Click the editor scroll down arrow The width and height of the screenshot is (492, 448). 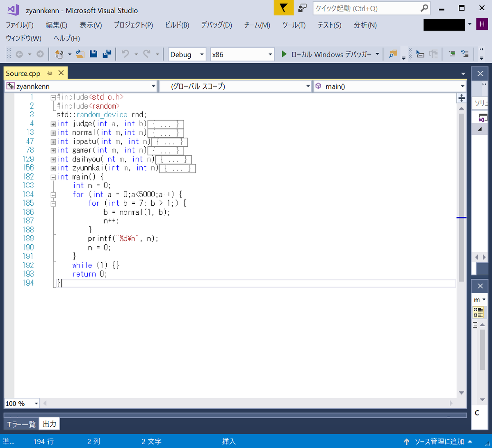coord(462,393)
